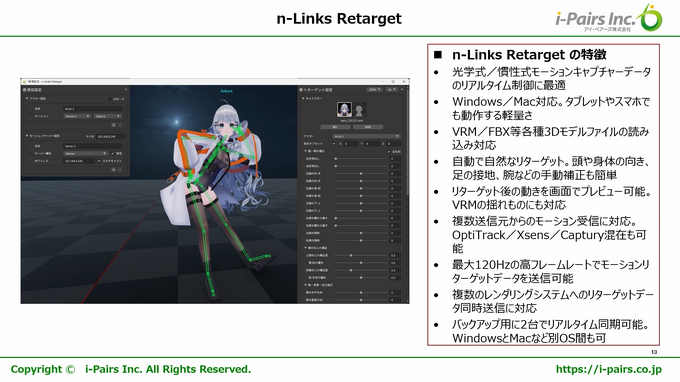Click the slide page number 13
Viewport: 680px width, 382px height.
pos(654,352)
